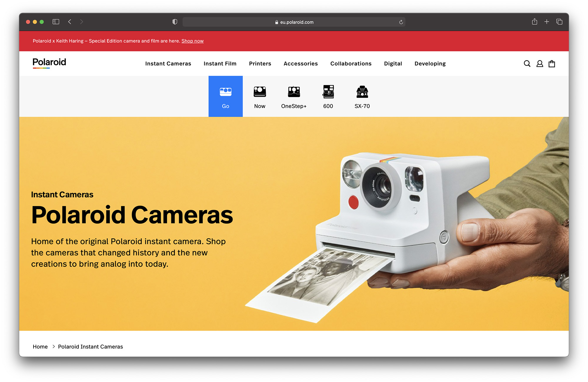Screen dimensions: 588x382
Task: Select the Now camera category icon
Action: click(x=260, y=96)
